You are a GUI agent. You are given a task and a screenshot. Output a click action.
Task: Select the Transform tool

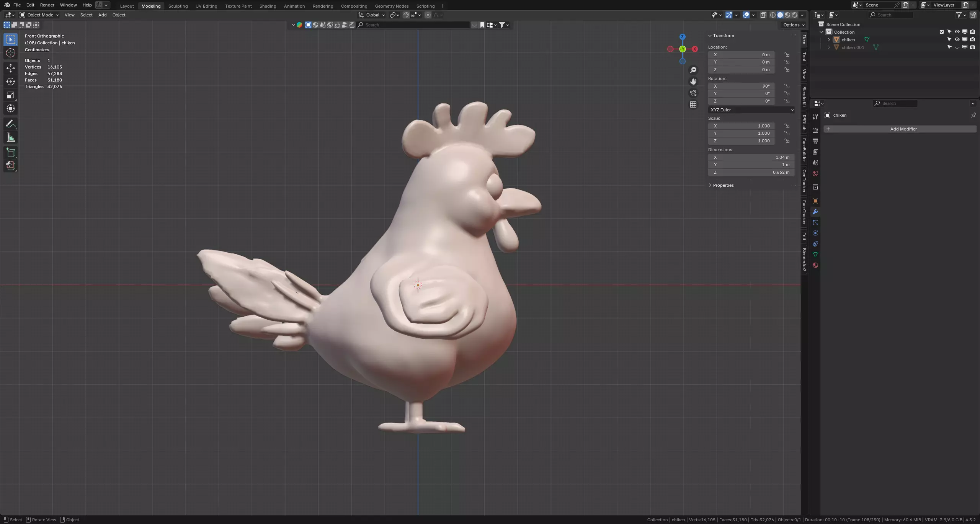pos(11,108)
